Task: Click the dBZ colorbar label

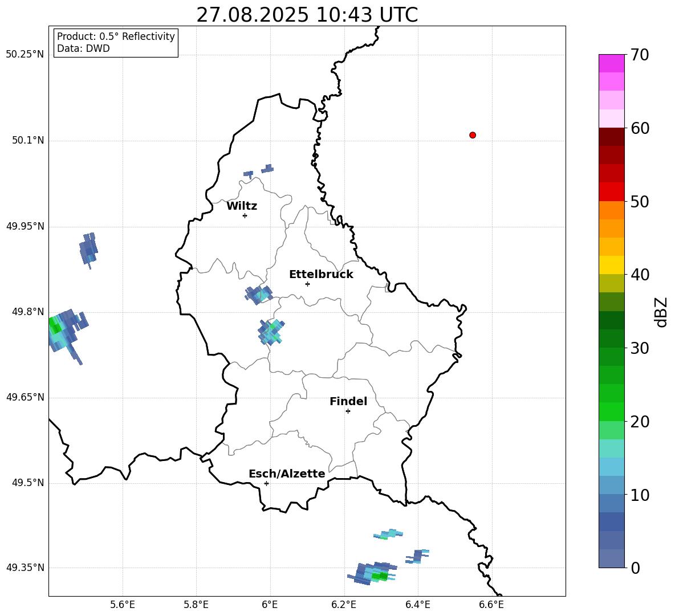Action: click(x=661, y=312)
